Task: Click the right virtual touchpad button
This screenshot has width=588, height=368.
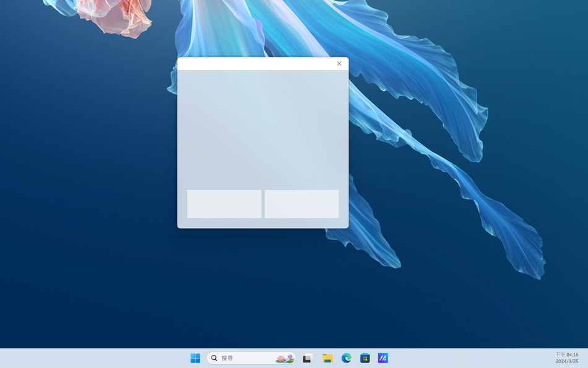Action: 301,204
